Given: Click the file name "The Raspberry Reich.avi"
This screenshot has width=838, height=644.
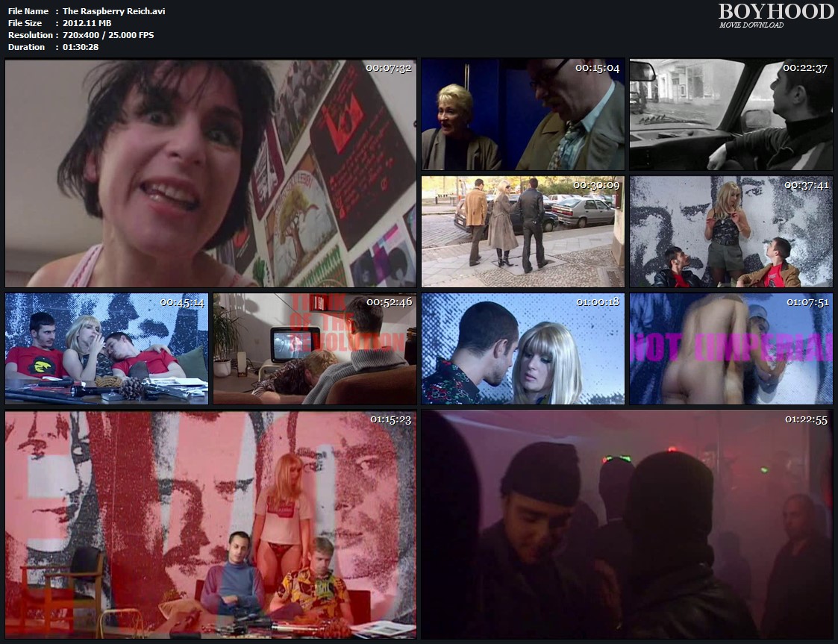Looking at the screenshot, I should [114, 11].
